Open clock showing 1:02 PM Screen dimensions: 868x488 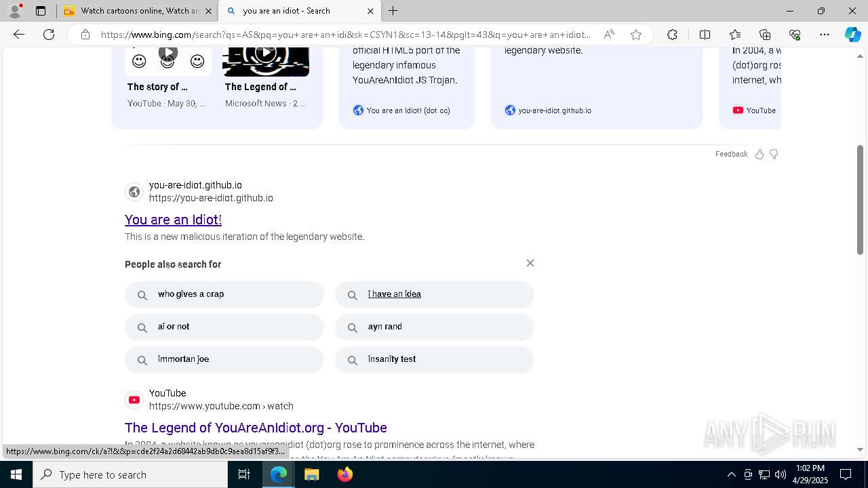point(810,474)
